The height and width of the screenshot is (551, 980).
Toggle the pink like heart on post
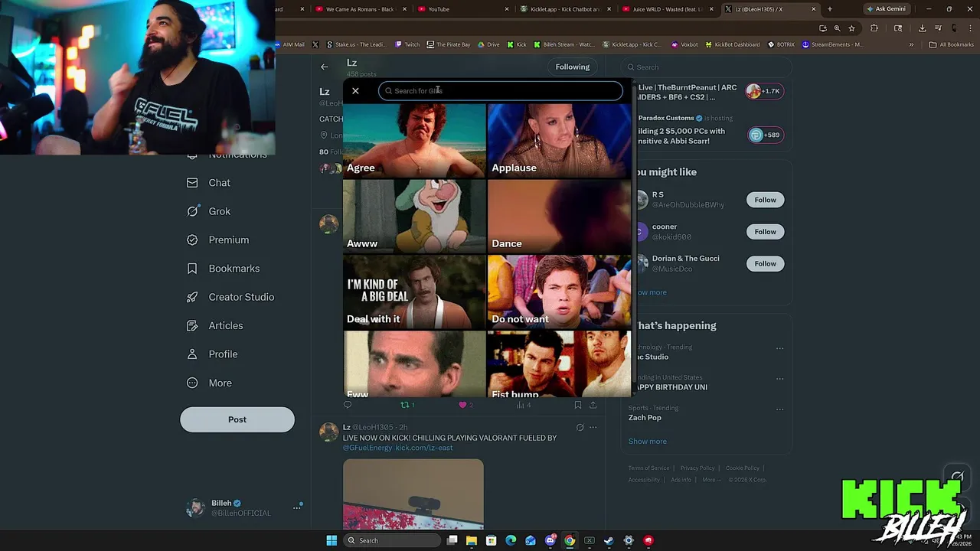point(462,405)
